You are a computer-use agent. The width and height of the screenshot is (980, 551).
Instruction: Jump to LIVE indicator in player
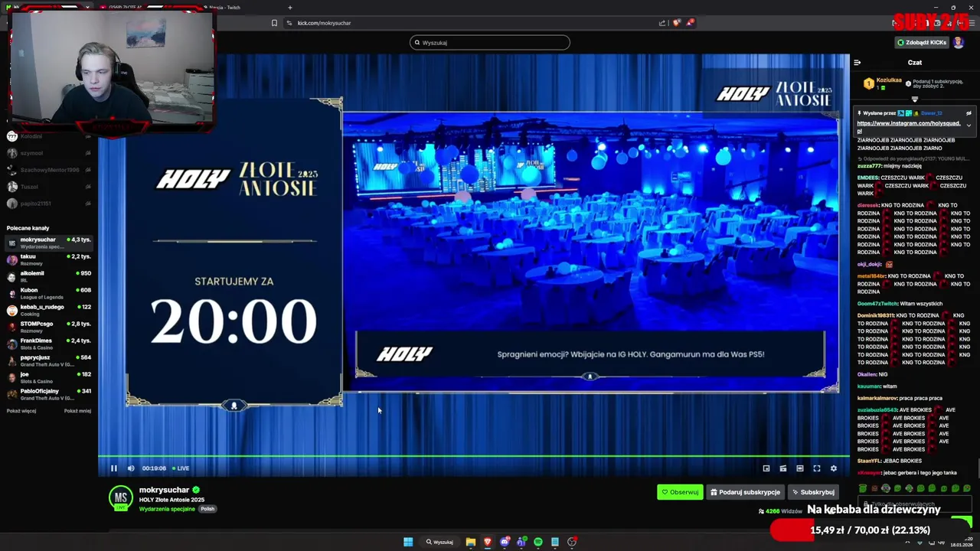(x=180, y=468)
